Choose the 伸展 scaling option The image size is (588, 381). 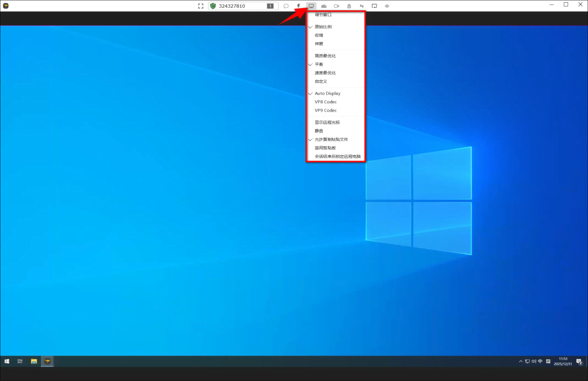point(335,44)
